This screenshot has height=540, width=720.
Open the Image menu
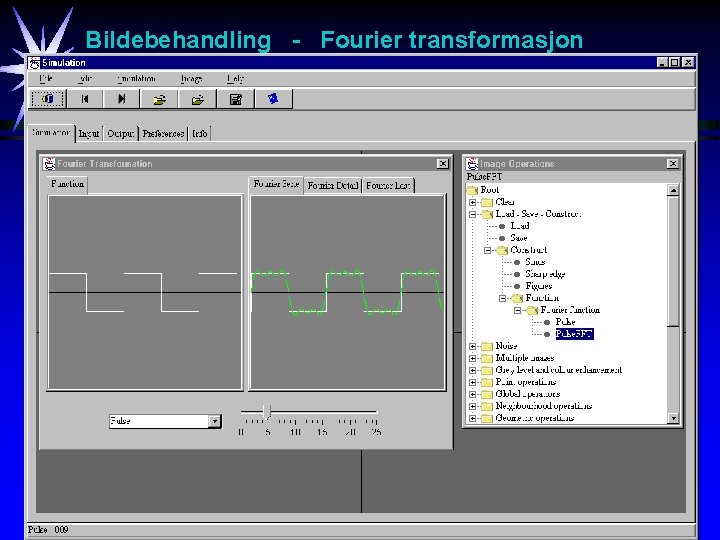(x=191, y=79)
